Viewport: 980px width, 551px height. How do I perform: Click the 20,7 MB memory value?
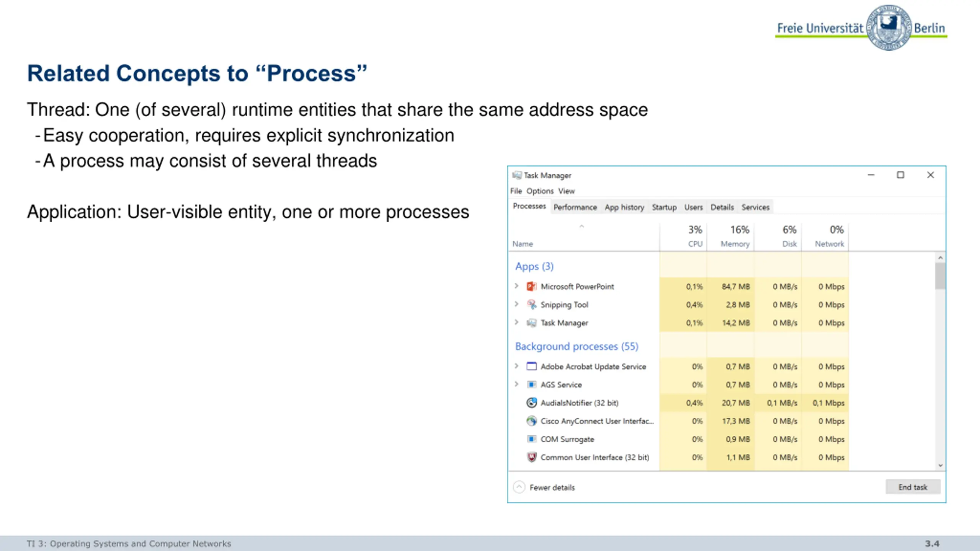point(736,403)
